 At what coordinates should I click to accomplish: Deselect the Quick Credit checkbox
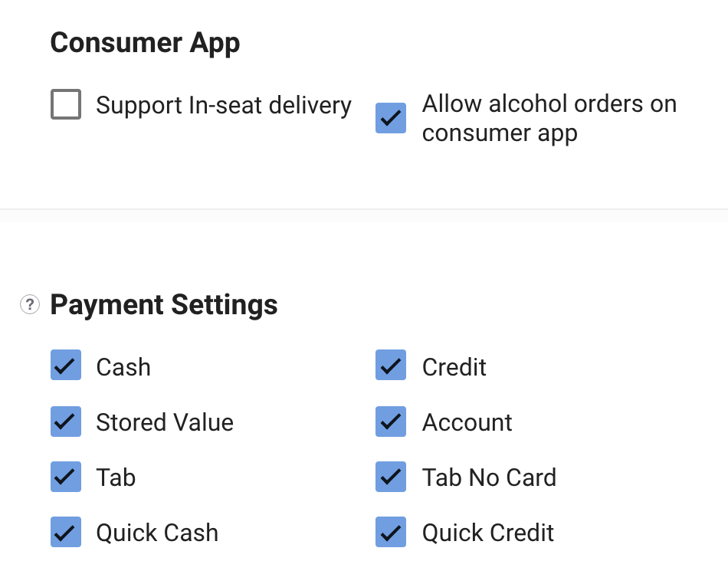click(x=391, y=532)
